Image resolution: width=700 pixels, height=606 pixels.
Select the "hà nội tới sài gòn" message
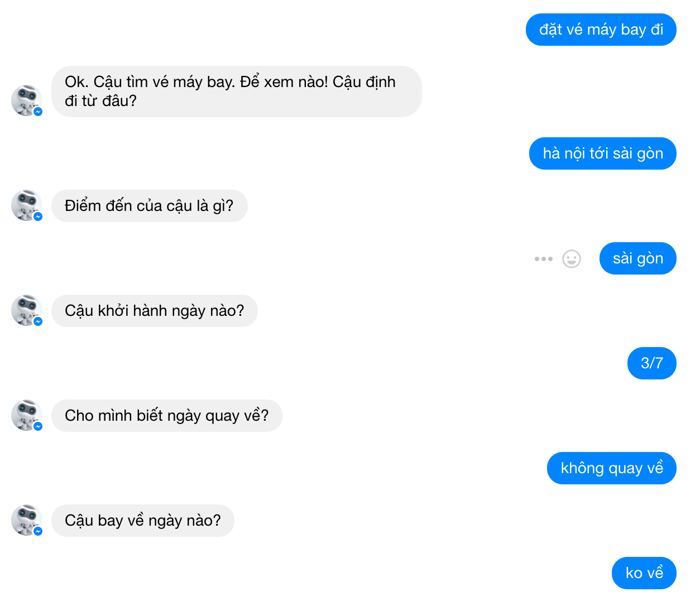[x=602, y=153]
